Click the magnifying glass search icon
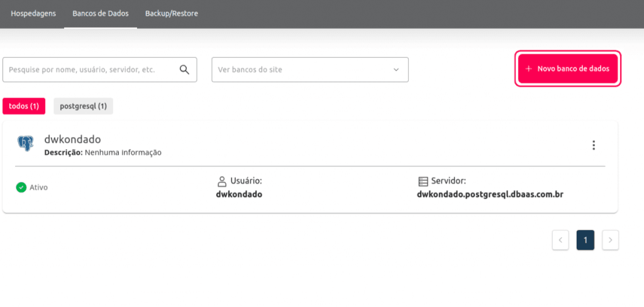 (184, 70)
